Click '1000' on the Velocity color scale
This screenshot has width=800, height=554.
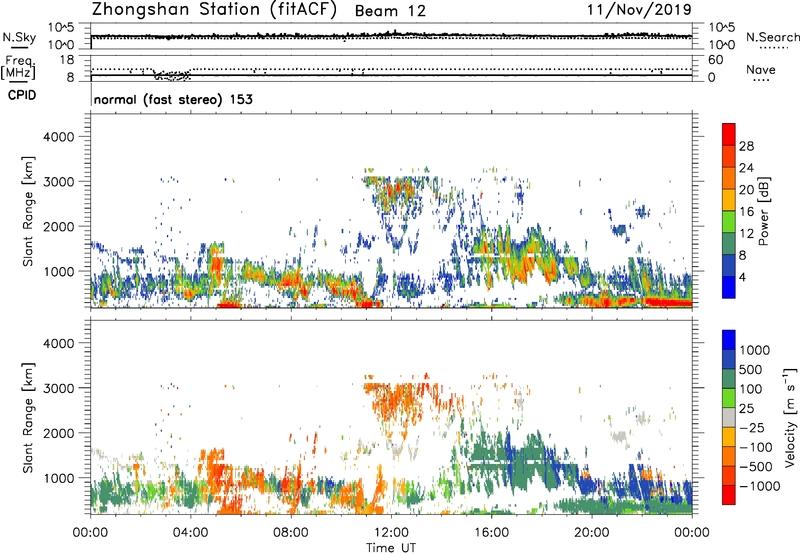point(755,350)
